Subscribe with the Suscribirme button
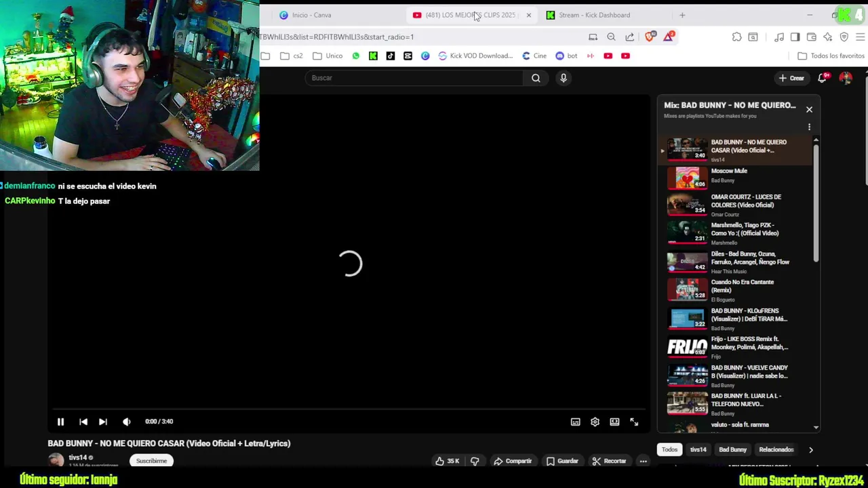 tap(151, 461)
